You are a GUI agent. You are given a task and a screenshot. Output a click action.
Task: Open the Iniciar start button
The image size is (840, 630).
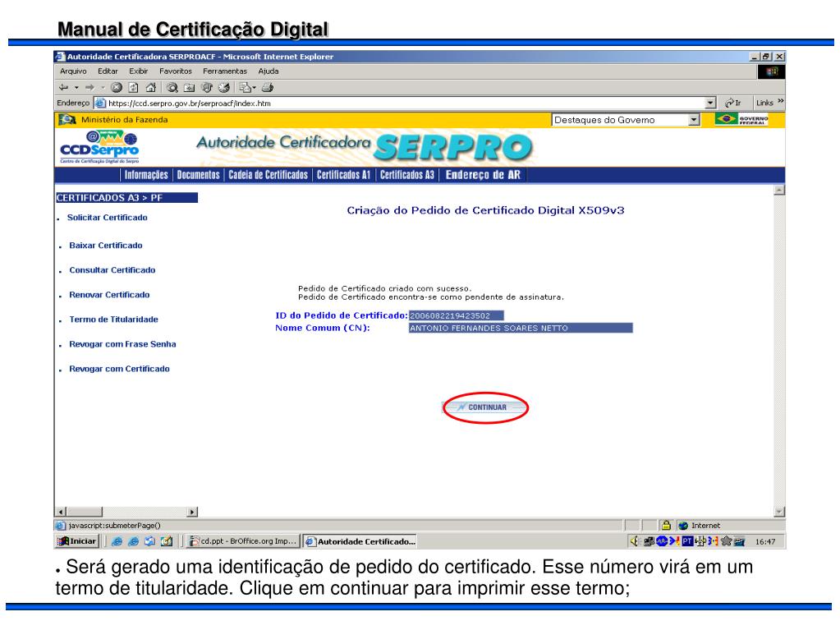78,541
